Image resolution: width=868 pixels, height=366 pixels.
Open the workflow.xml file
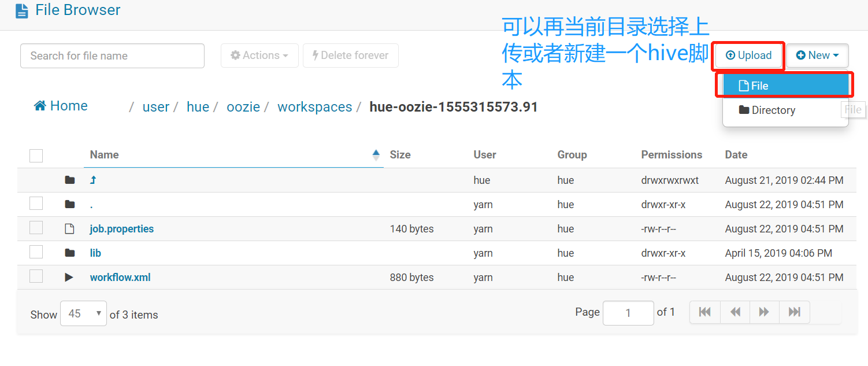[120, 278]
